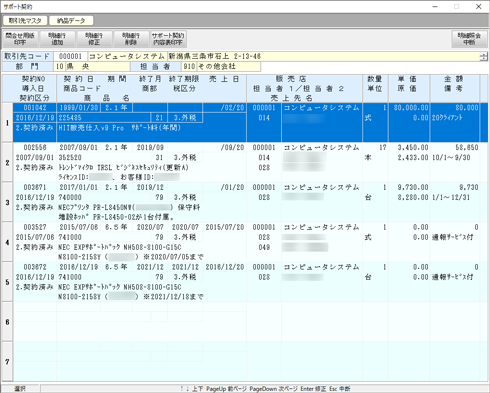Select contract 003872 in row 5
Image resolution: width=490 pixels, height=393 pixels.
click(x=35, y=267)
